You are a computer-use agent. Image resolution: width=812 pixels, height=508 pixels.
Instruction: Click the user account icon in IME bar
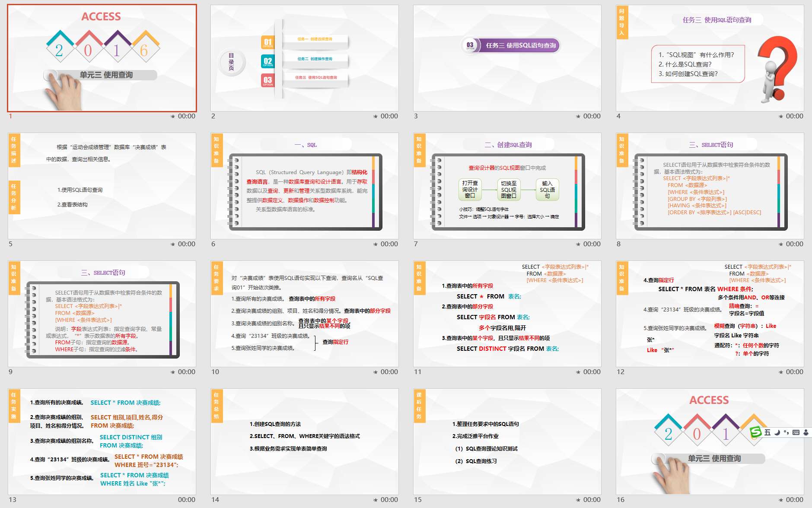pyautogui.click(x=806, y=432)
